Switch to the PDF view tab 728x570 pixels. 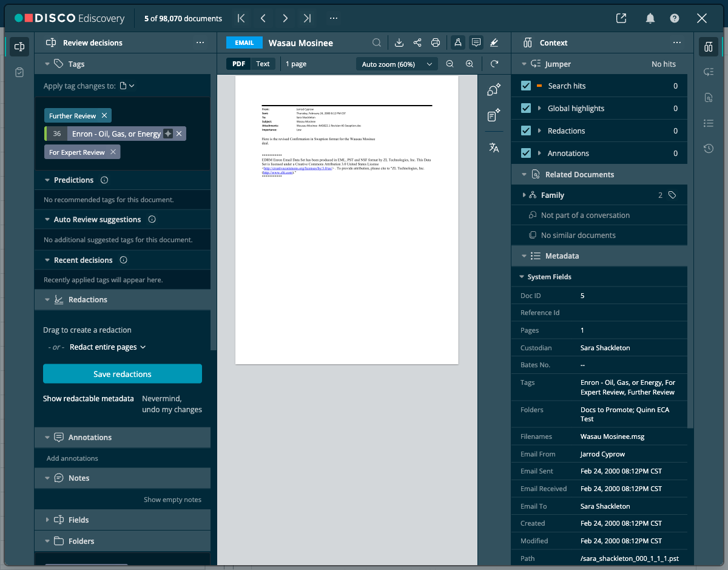coord(239,64)
